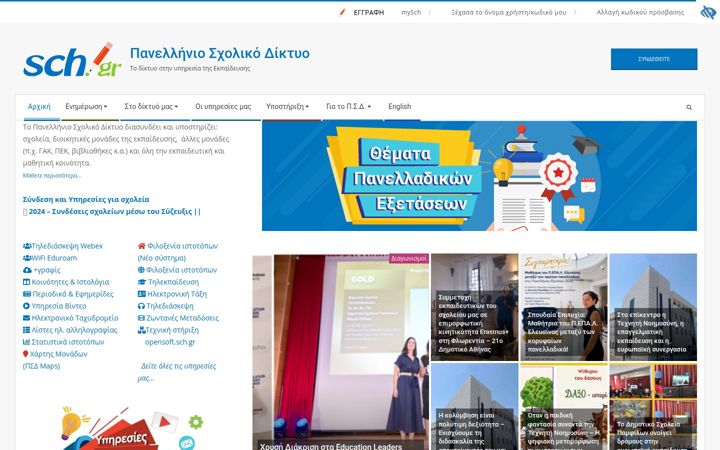The width and height of the screenshot is (720, 450).
Task: Open the Η κολύμβηση είναι πολύτιμη δεξιότητα tile
Action: 474,407
